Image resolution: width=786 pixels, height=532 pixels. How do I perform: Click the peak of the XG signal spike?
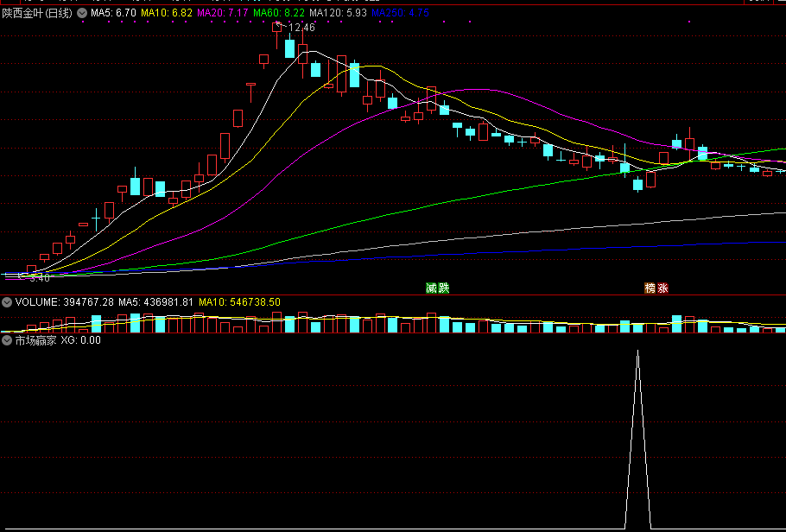click(637, 351)
